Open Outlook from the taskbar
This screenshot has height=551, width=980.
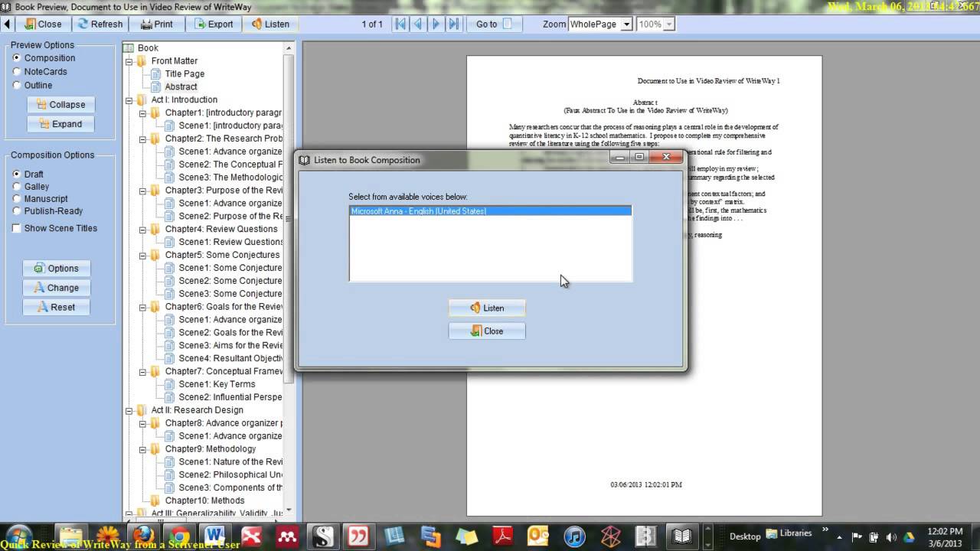tap(538, 536)
